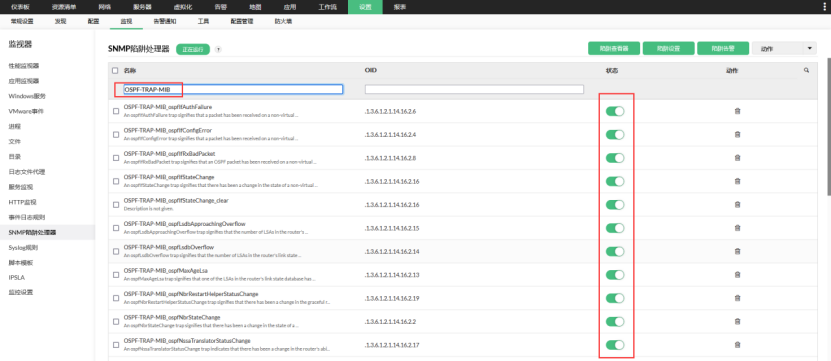831x361 pixels.
Task: Check the ospfIfConfigError row checkbox
Action: [116, 135]
